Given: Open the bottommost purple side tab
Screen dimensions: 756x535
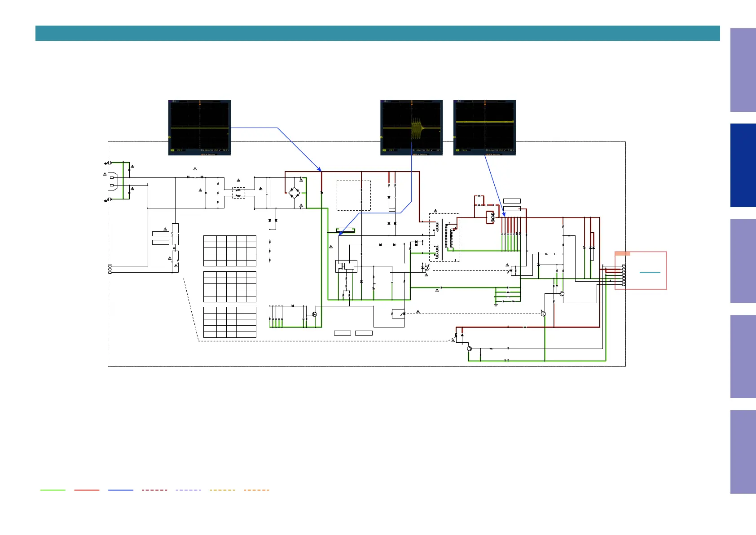Looking at the screenshot, I should click(743, 452).
